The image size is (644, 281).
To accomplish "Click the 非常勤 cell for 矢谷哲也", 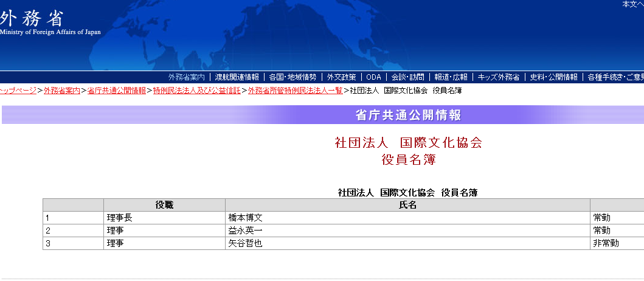I will (617, 243).
